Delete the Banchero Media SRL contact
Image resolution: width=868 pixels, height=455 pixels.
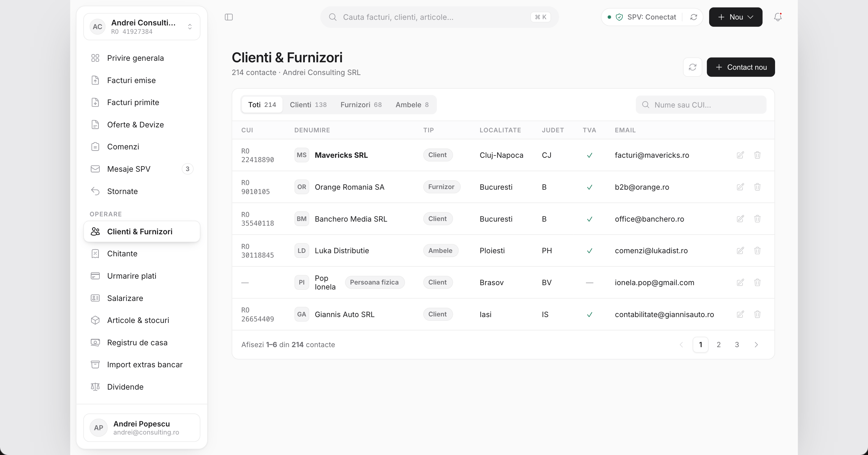757,219
